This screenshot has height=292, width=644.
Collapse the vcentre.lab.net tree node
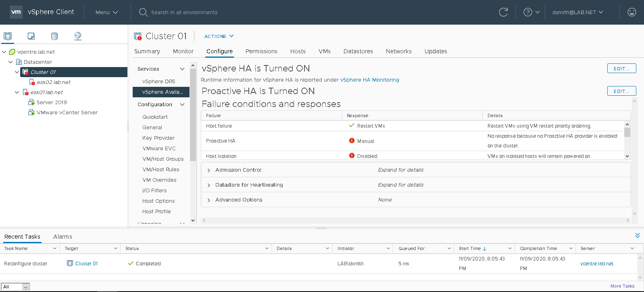[4, 52]
